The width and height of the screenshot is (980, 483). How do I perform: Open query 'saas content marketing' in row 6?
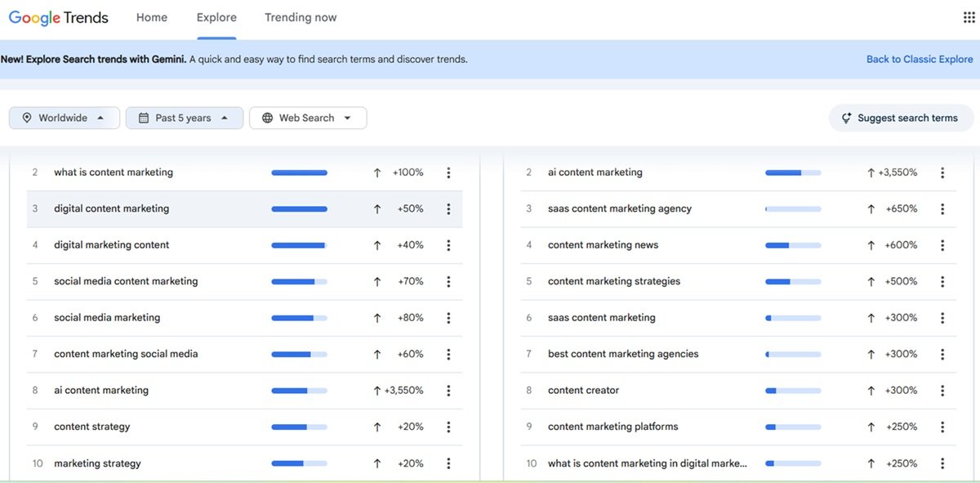click(x=602, y=317)
